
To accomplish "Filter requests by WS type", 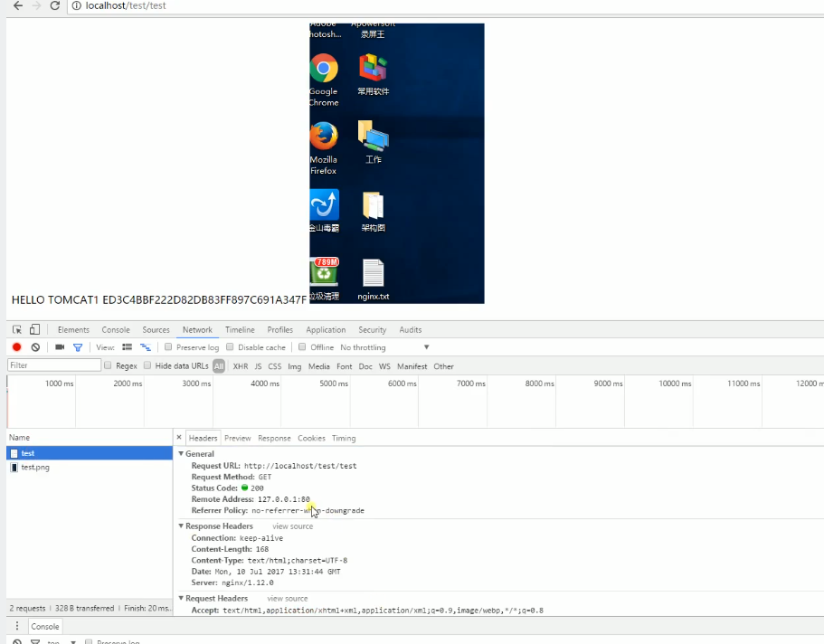I will [x=384, y=366].
